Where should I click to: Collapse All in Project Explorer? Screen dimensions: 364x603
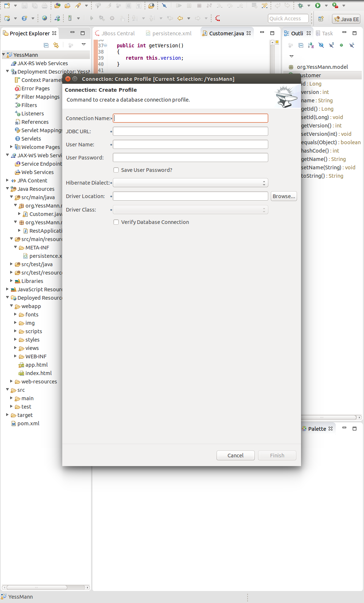46,45
